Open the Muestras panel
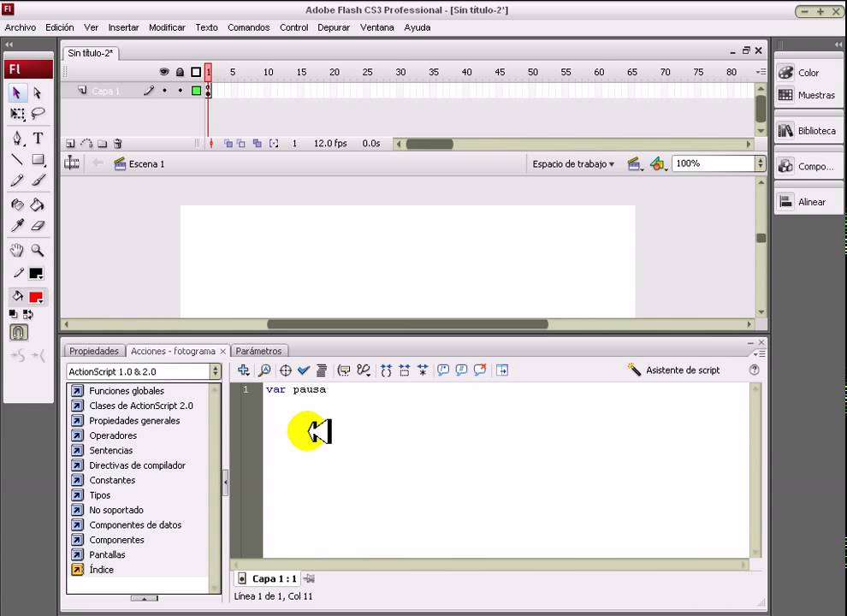 point(808,95)
